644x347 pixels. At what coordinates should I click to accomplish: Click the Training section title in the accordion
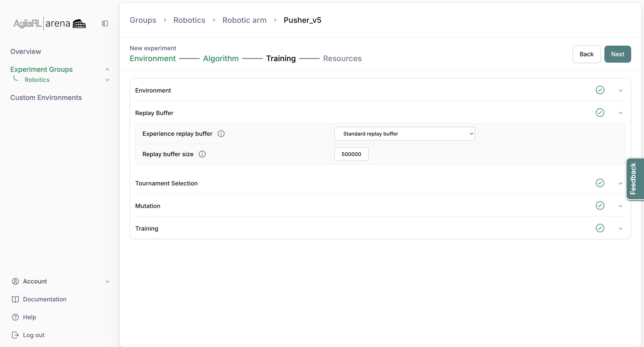(x=146, y=228)
